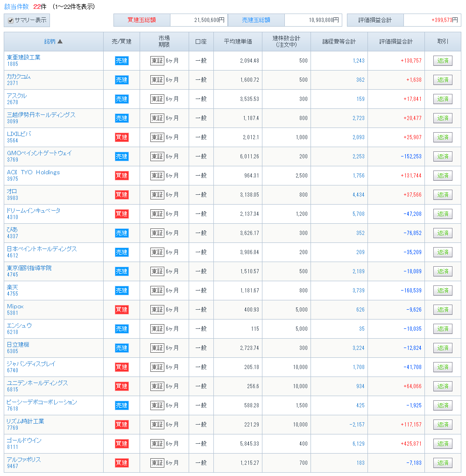Click 東証 market badge in オロ row

pos(157,195)
